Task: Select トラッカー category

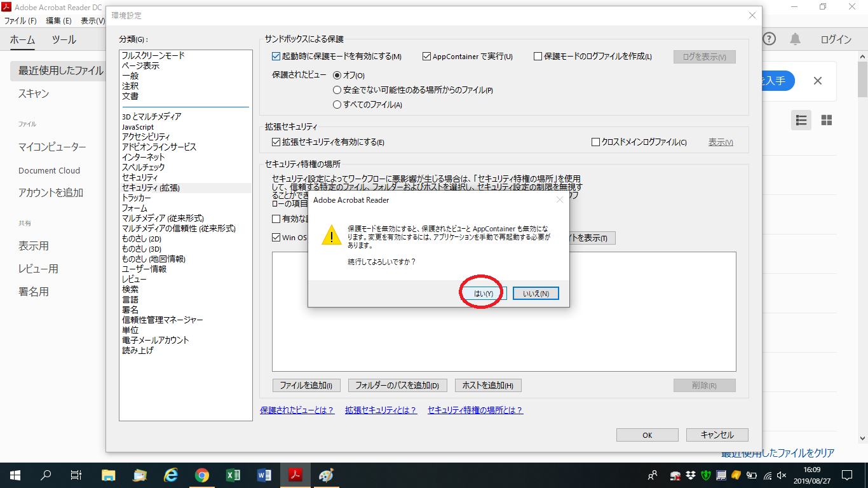Action: coord(137,198)
